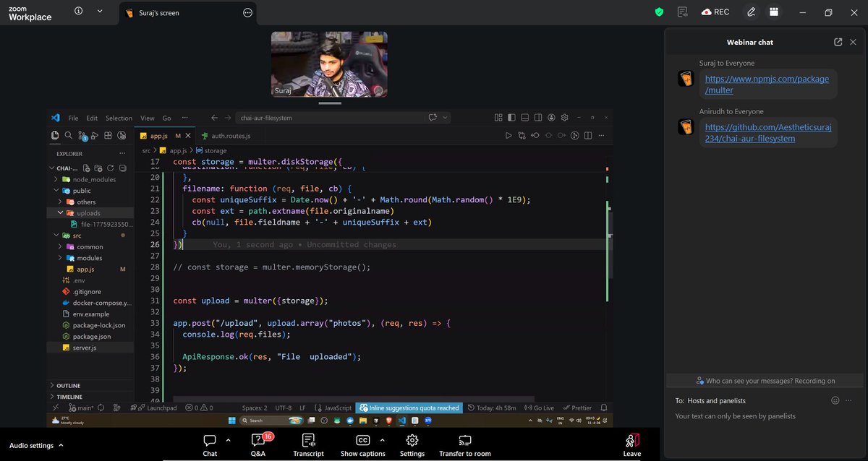Screen dimensions: 868x461
Task: Enable Go Live from the status bar
Action: click(x=539, y=408)
